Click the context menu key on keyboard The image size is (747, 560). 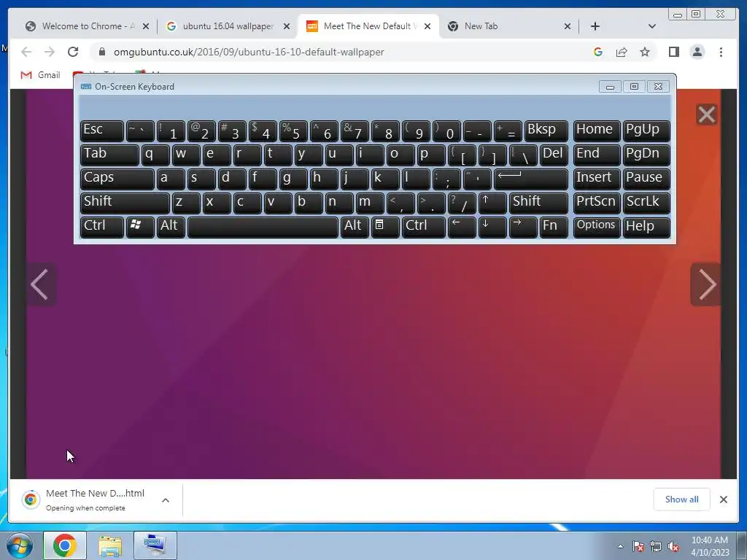tap(385, 227)
